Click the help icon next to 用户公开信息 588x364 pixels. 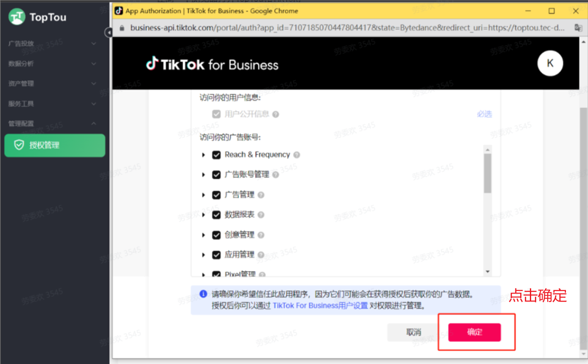pos(276,114)
